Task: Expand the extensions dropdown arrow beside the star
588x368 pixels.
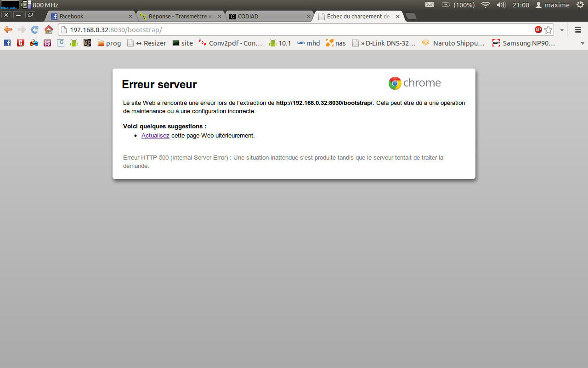Action: click(x=562, y=30)
